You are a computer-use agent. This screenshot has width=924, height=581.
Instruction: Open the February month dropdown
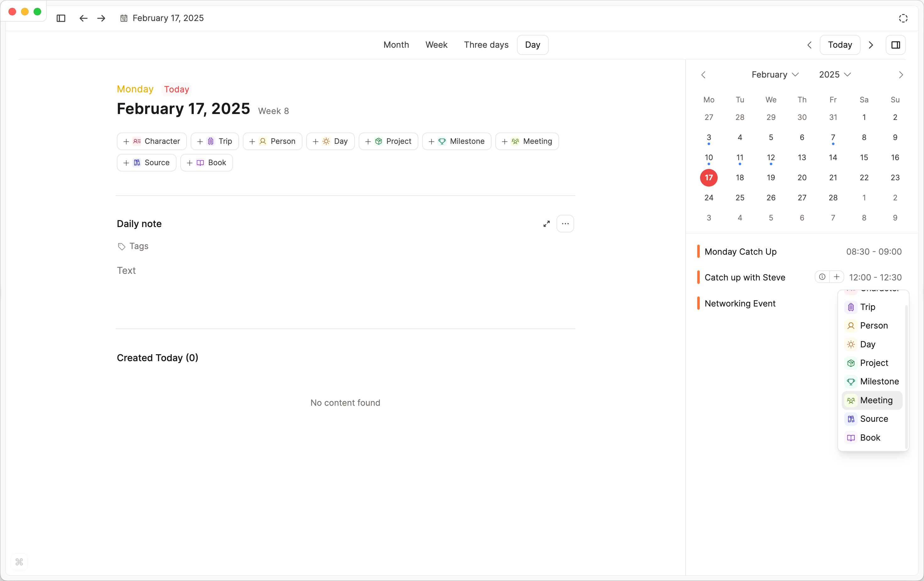coord(775,74)
